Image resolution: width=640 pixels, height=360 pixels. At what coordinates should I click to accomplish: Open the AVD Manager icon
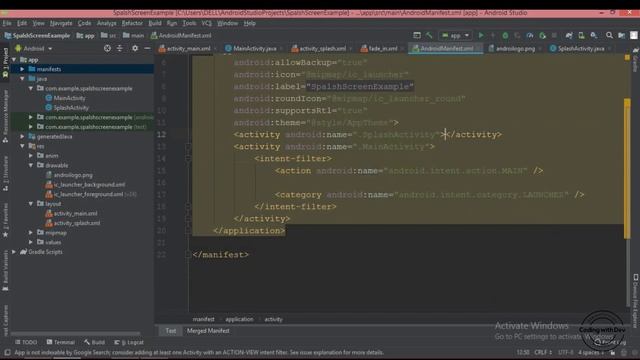tap(581, 36)
